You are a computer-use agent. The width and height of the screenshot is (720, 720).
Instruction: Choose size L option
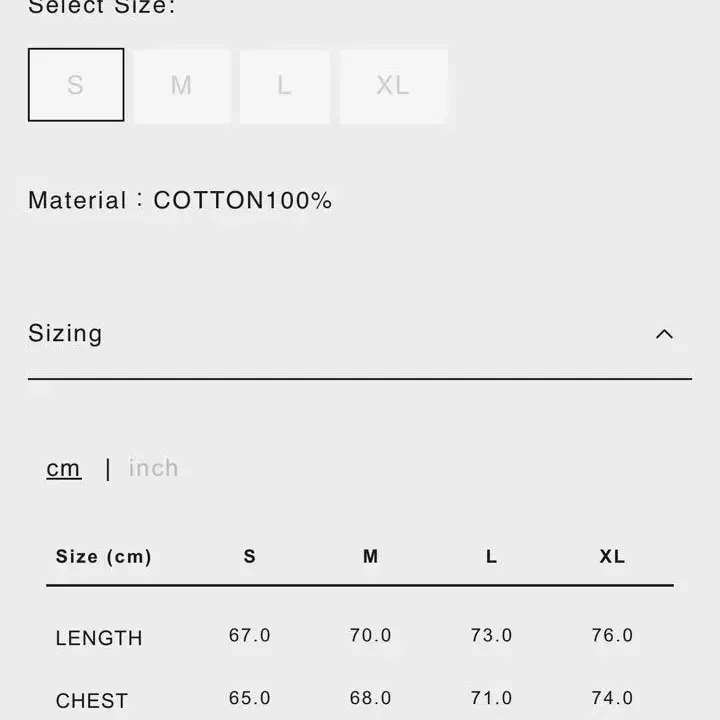click(284, 85)
